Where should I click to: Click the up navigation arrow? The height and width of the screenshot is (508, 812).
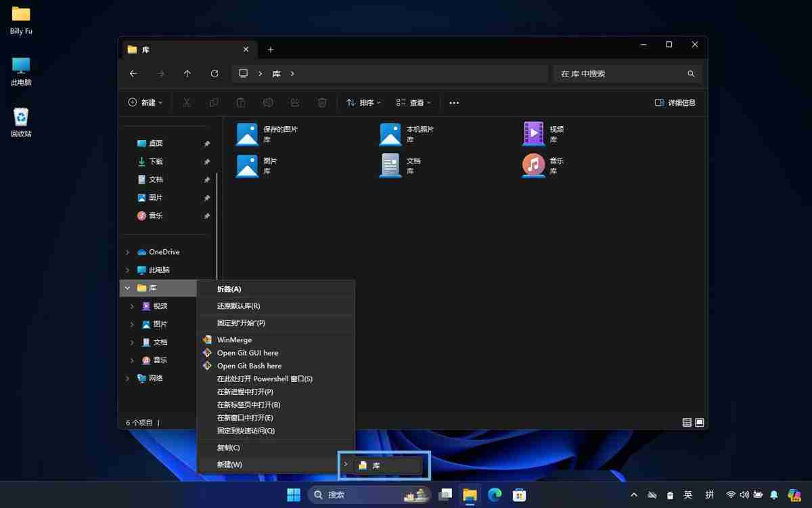click(187, 74)
